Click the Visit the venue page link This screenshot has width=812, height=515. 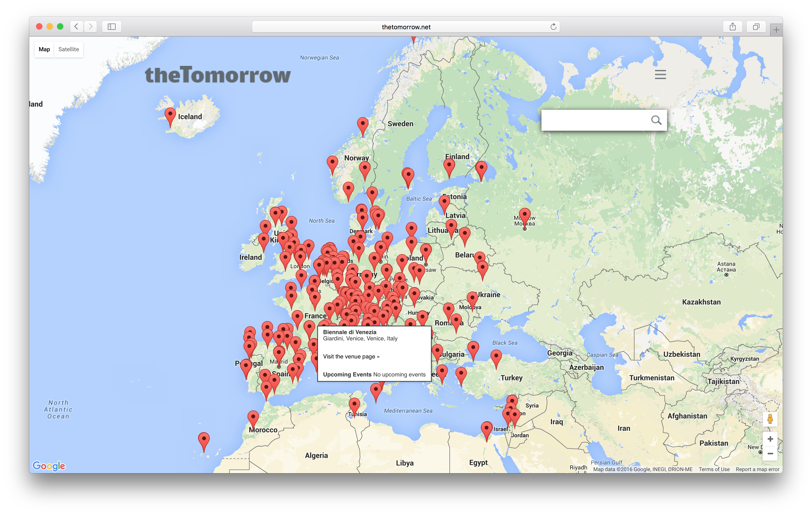point(351,357)
